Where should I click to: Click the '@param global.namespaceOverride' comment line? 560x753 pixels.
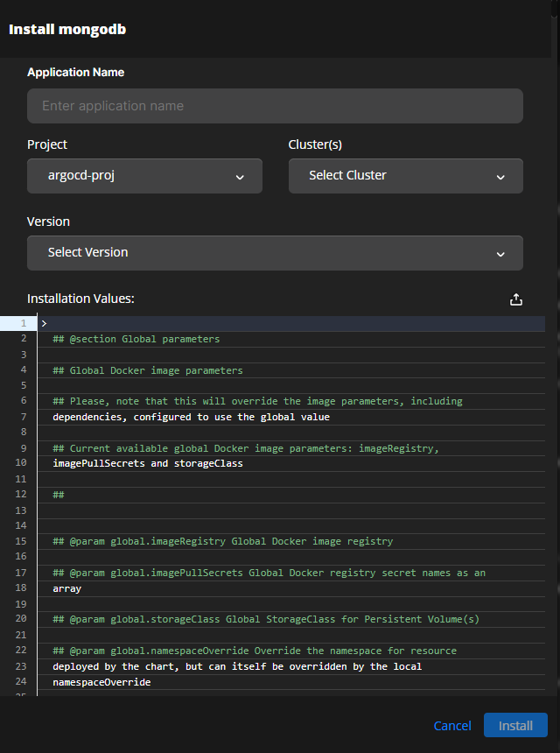tap(255, 651)
